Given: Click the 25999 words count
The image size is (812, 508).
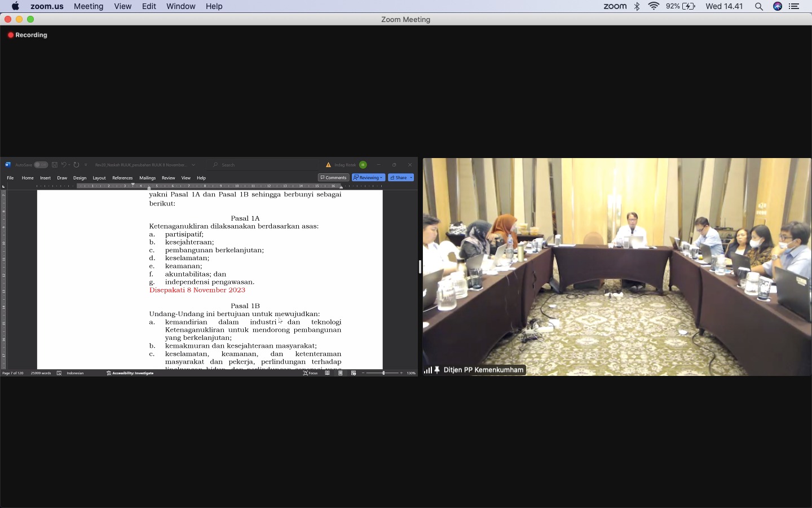Looking at the screenshot, I should [41, 373].
